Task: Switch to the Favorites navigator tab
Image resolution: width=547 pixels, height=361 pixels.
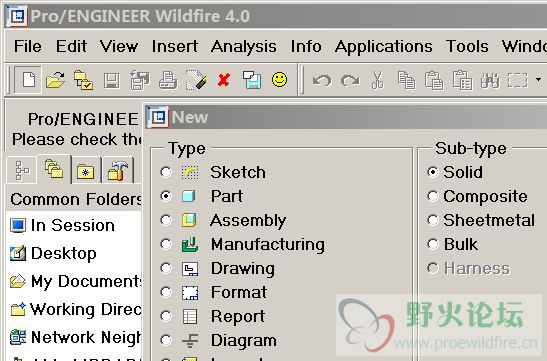Action: coord(86,170)
